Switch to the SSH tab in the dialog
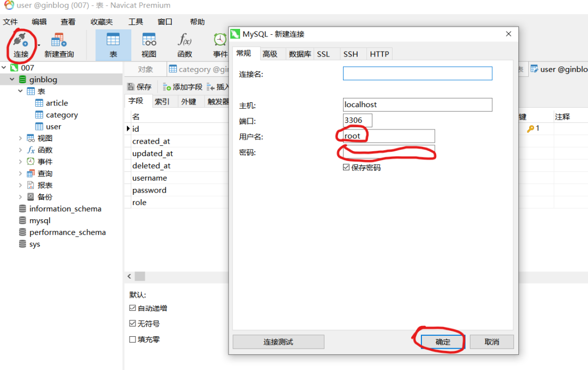 351,54
